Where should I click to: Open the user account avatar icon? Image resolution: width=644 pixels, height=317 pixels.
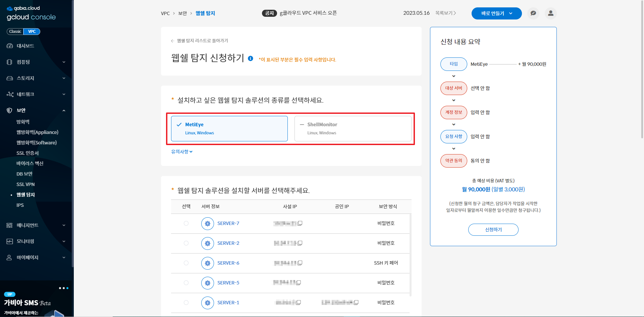(x=550, y=13)
